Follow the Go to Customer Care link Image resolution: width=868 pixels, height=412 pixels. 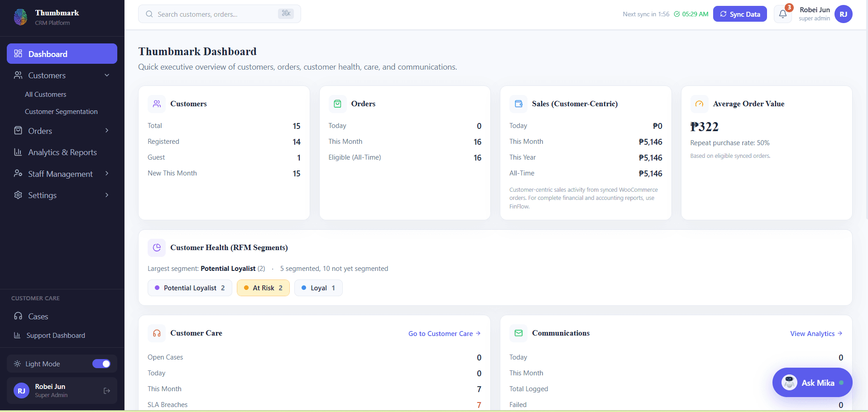(445, 333)
